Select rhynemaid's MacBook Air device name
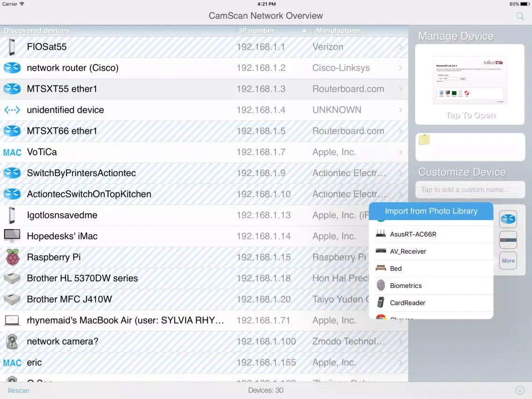This screenshot has width=532, height=399. point(125,320)
